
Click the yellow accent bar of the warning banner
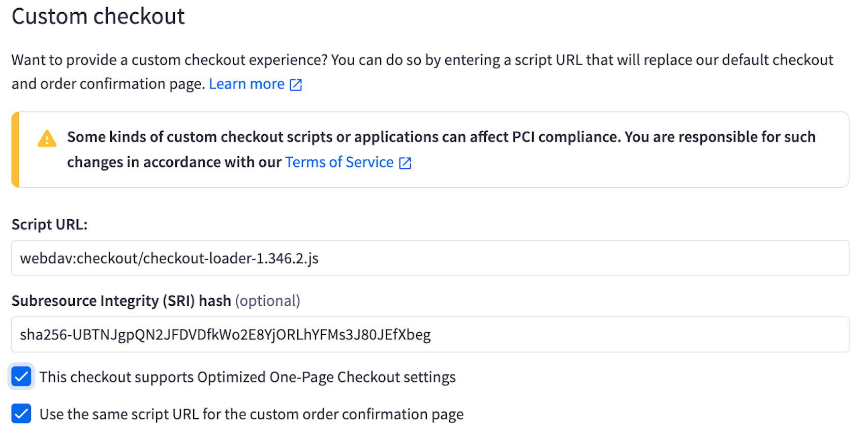[x=16, y=150]
